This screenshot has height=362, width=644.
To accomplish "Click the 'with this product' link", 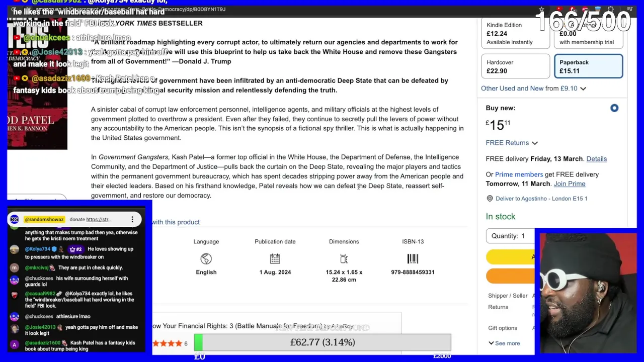I will click(176, 222).
